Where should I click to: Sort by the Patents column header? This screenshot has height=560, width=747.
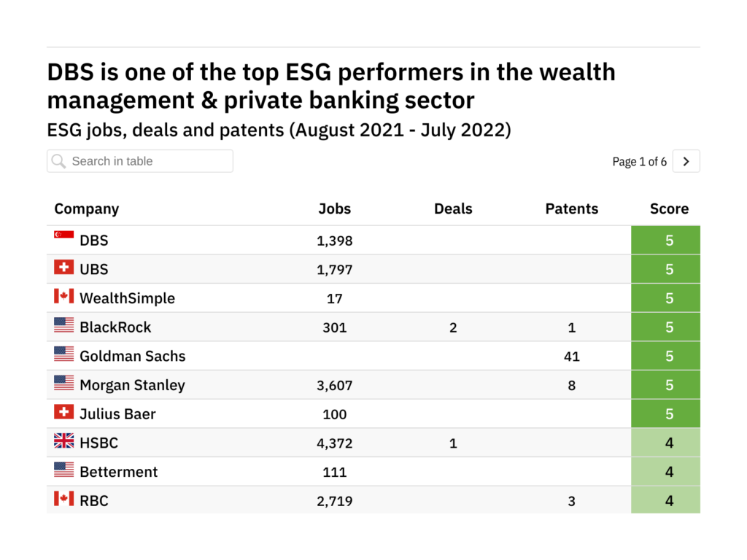(x=571, y=209)
